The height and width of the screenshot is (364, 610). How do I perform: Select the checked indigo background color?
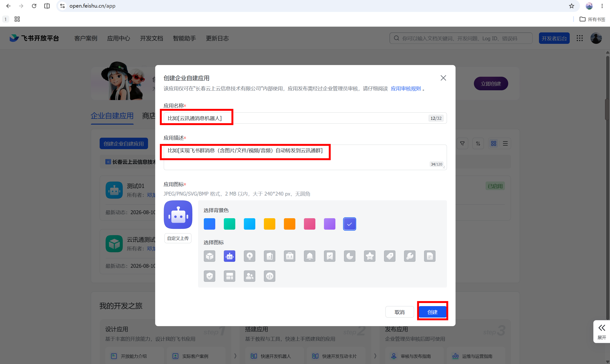[350, 224]
